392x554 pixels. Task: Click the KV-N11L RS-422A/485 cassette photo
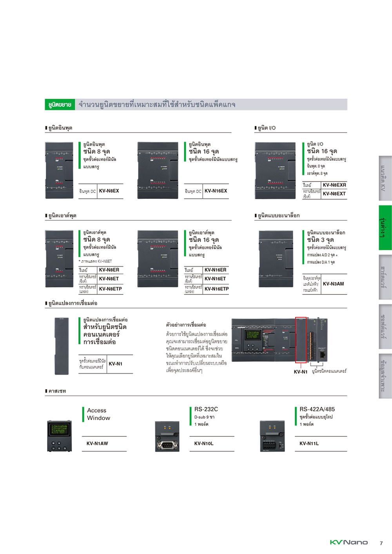click(x=272, y=436)
